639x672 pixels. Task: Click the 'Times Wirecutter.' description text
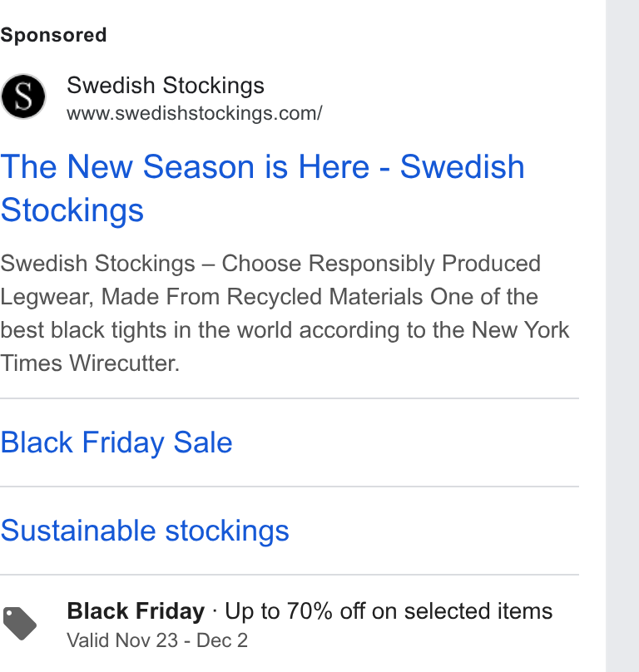point(90,363)
